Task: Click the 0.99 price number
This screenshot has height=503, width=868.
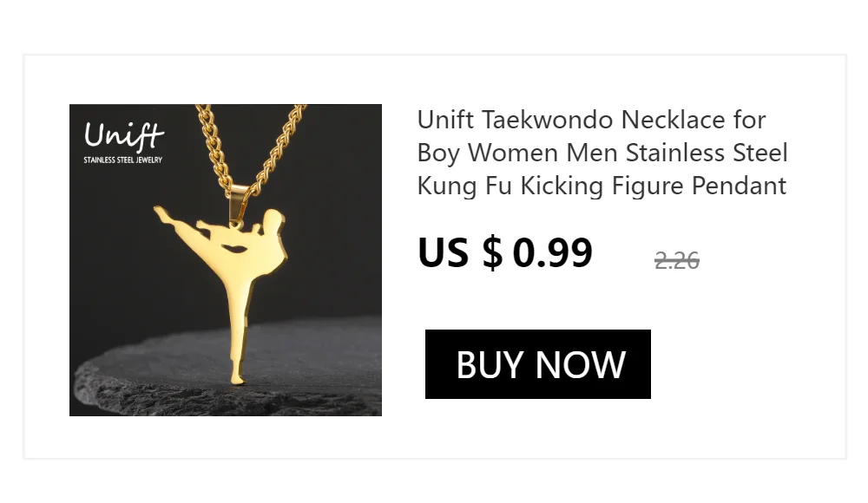Action: point(552,253)
